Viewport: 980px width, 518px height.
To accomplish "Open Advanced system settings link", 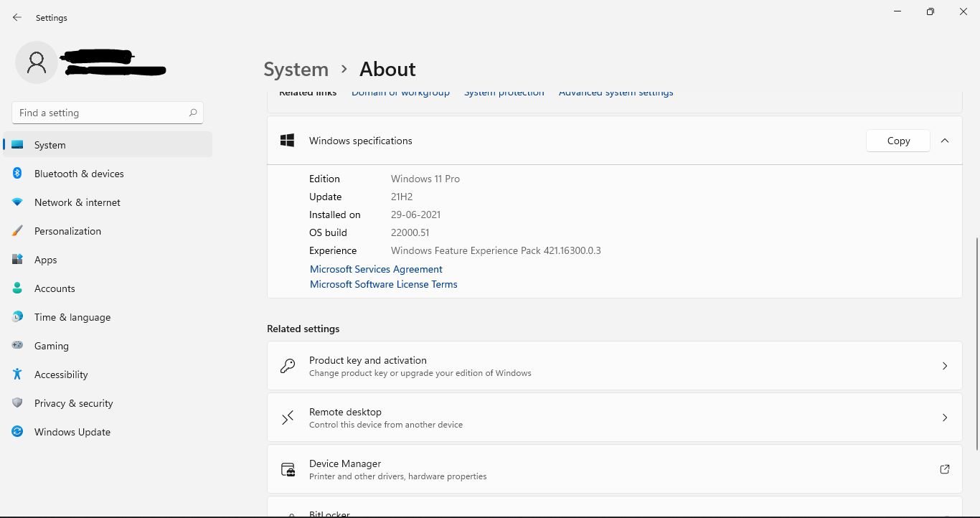I will (x=616, y=92).
